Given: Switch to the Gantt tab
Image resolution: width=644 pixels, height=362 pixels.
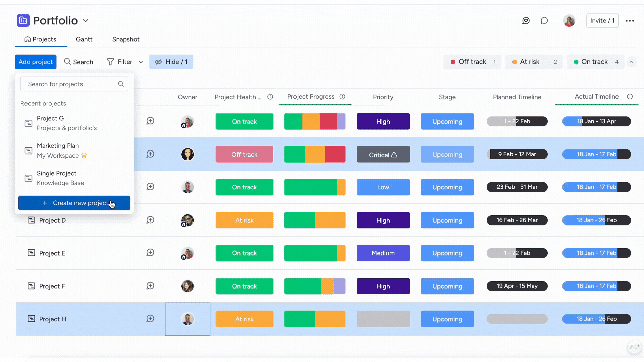Looking at the screenshot, I should (x=84, y=39).
